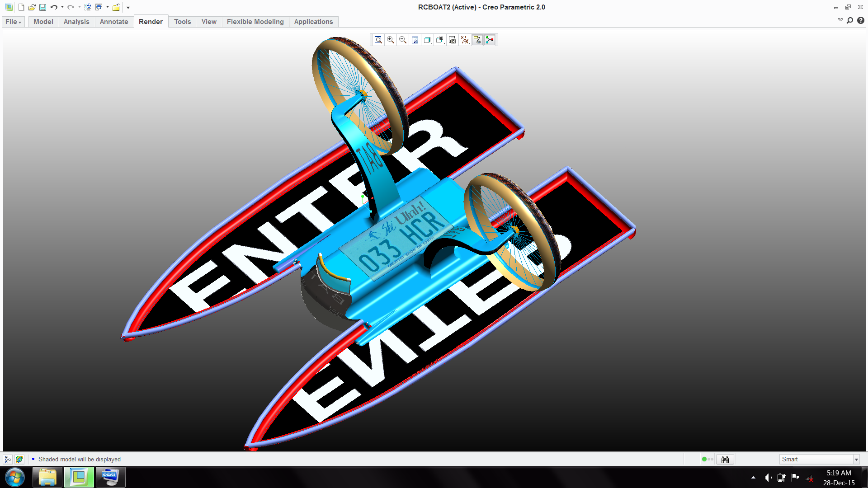
Task: Click the volume speaker tray icon
Action: click(x=768, y=478)
